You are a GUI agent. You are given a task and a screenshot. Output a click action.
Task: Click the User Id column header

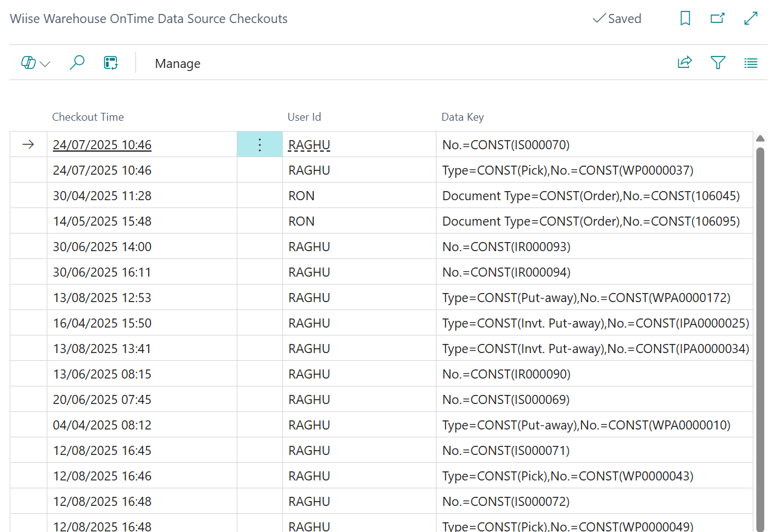[304, 117]
